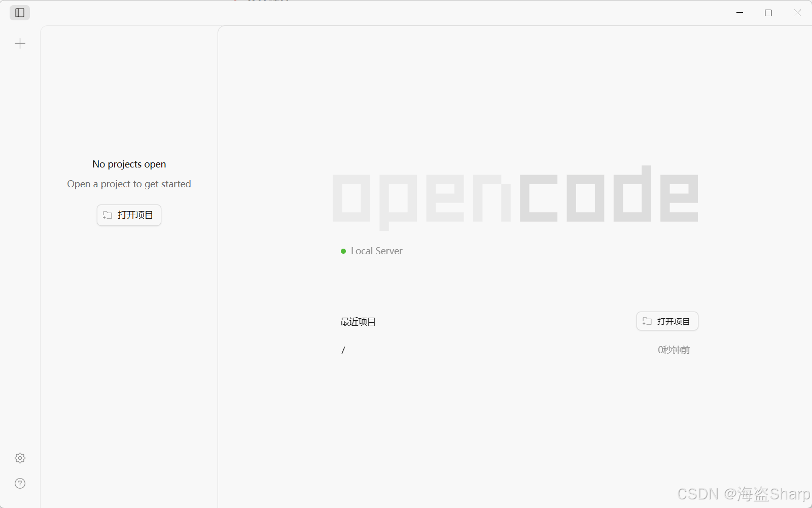Image resolution: width=812 pixels, height=508 pixels.
Task: Toggle the sidebar panel icon
Action: pyautogui.click(x=20, y=13)
